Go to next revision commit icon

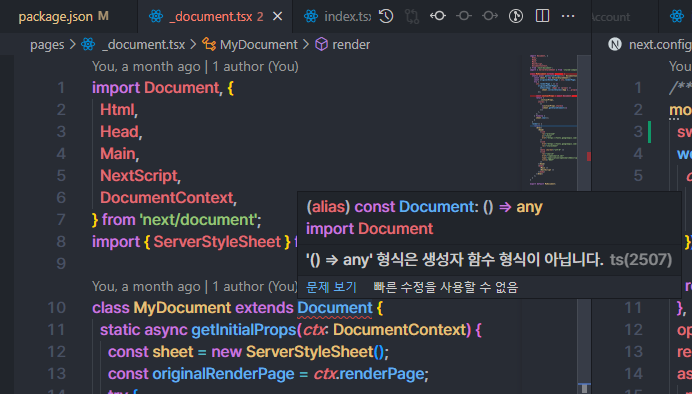click(x=490, y=16)
